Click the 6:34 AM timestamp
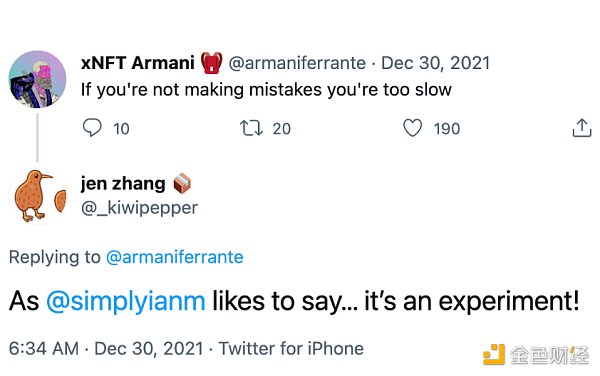600x376 pixels. click(44, 348)
